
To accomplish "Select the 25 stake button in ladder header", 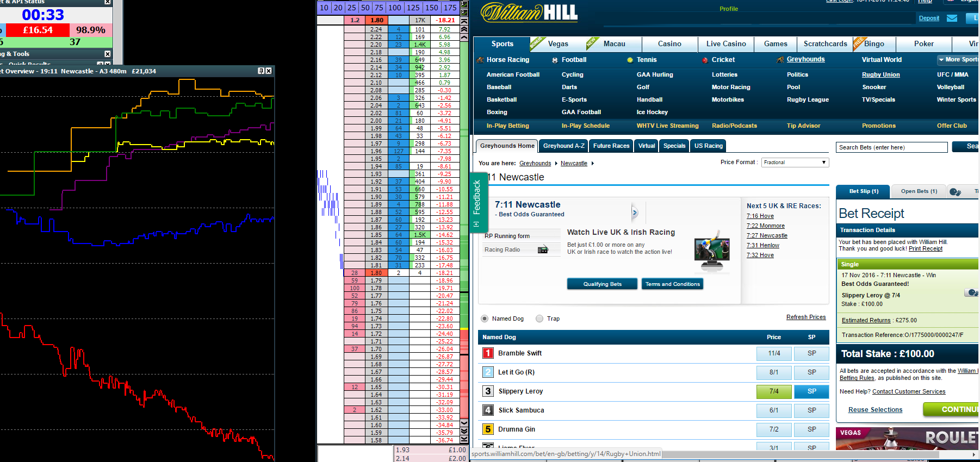I will (x=352, y=8).
